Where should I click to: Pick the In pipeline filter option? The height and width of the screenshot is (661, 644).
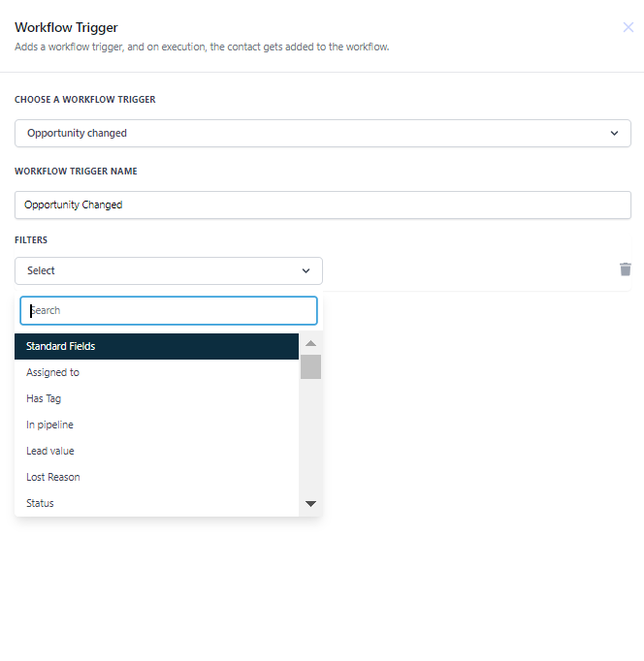tap(156, 425)
